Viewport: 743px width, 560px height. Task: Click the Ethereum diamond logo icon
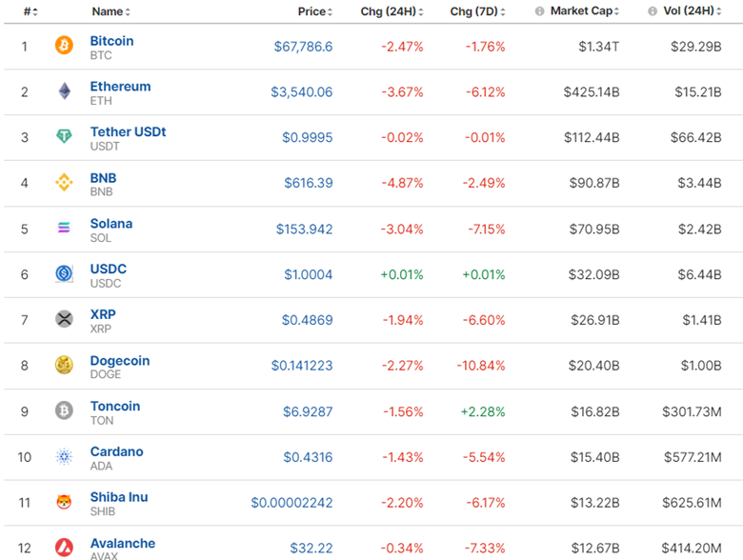[65, 91]
